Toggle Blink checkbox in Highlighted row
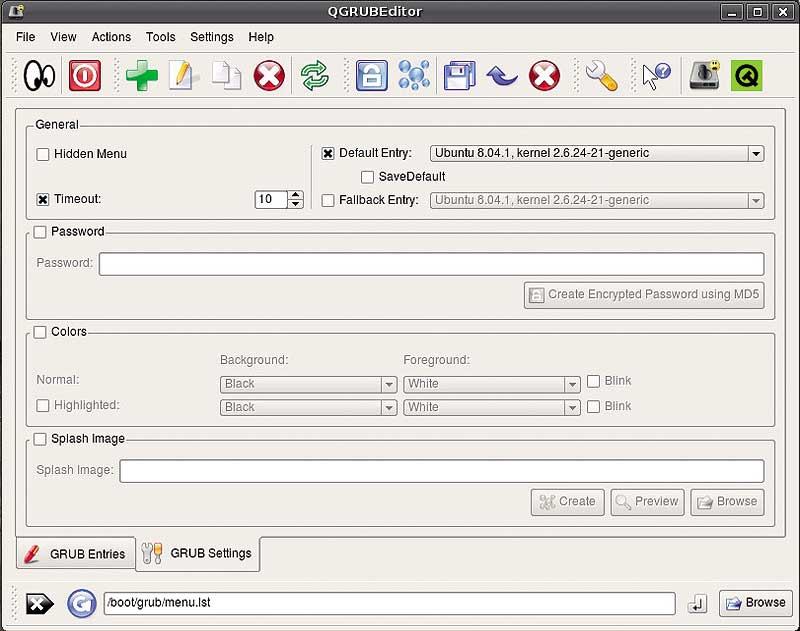This screenshot has width=800, height=631. click(593, 407)
